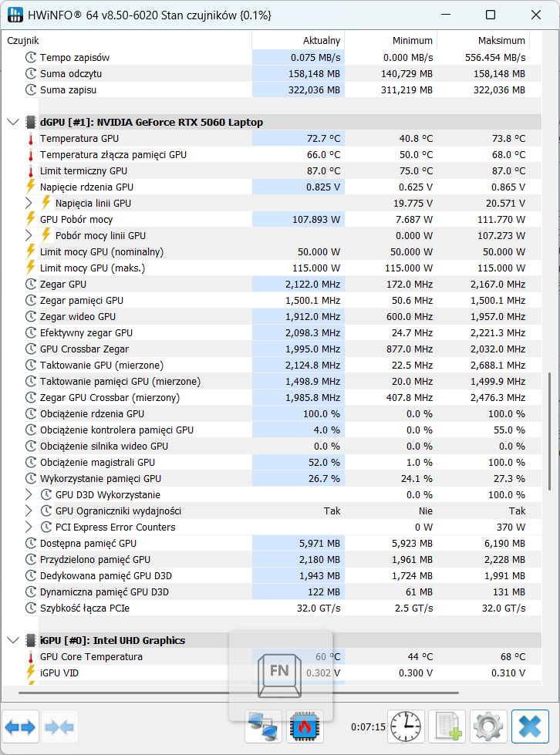Click clock icon beside Zegar GPU
The height and width of the screenshot is (755, 560).
(x=31, y=284)
